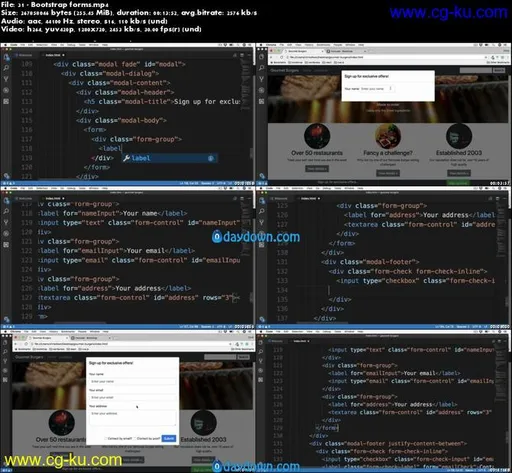512x473 pixels.
Task: Open Search in the single-field modal browser frame sidebar
Action: (262, 68)
